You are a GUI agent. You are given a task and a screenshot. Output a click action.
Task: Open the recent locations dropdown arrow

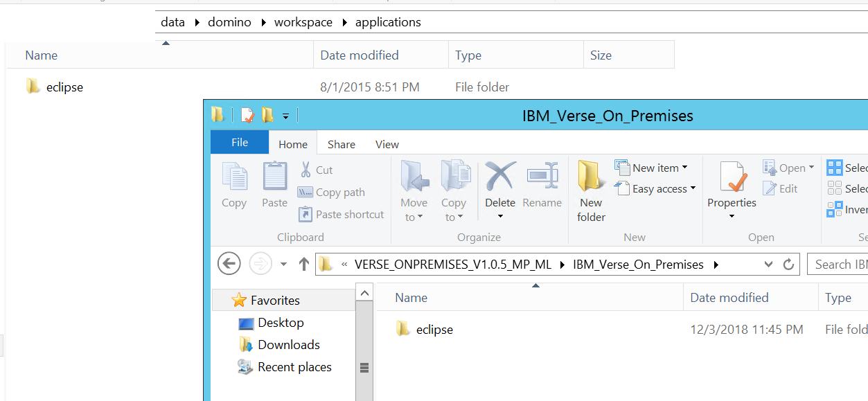(x=283, y=265)
